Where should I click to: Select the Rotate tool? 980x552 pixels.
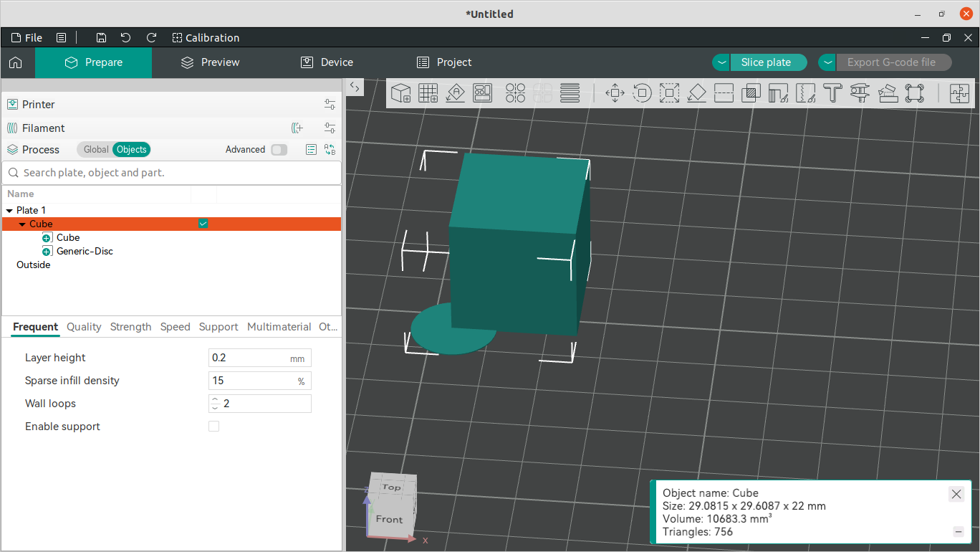point(642,93)
